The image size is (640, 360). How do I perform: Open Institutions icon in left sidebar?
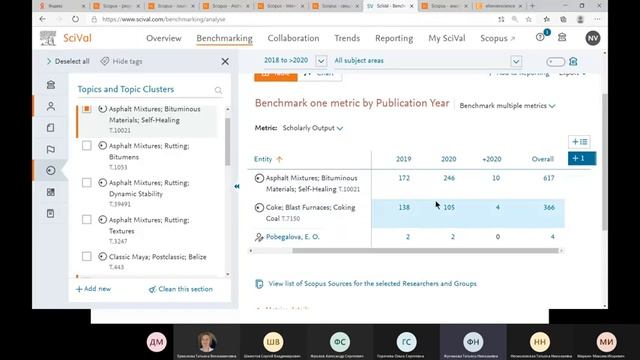[51, 85]
